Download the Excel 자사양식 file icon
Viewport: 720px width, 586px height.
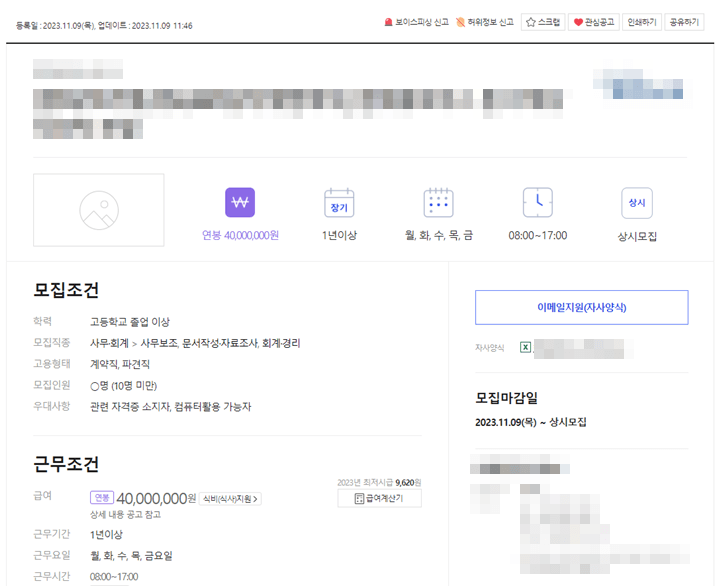[525, 347]
